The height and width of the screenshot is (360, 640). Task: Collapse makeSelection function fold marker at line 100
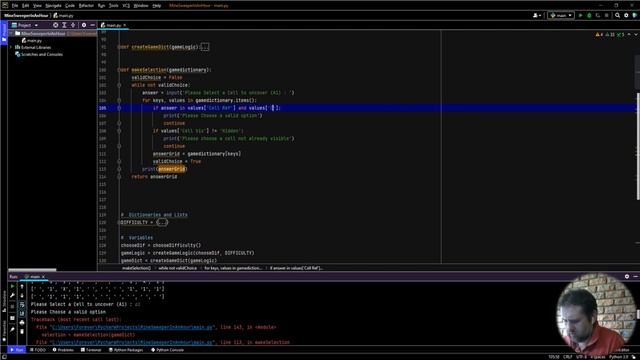point(119,70)
